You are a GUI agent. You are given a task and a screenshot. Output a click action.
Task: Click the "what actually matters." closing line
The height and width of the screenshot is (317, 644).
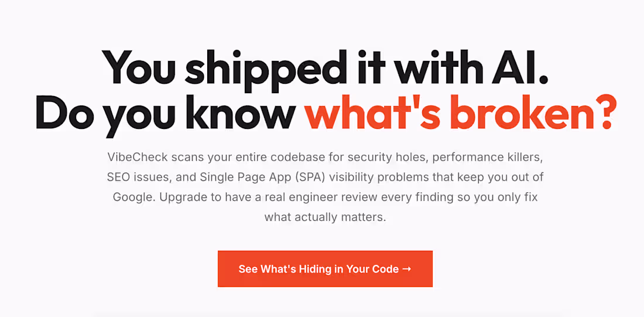point(325,217)
